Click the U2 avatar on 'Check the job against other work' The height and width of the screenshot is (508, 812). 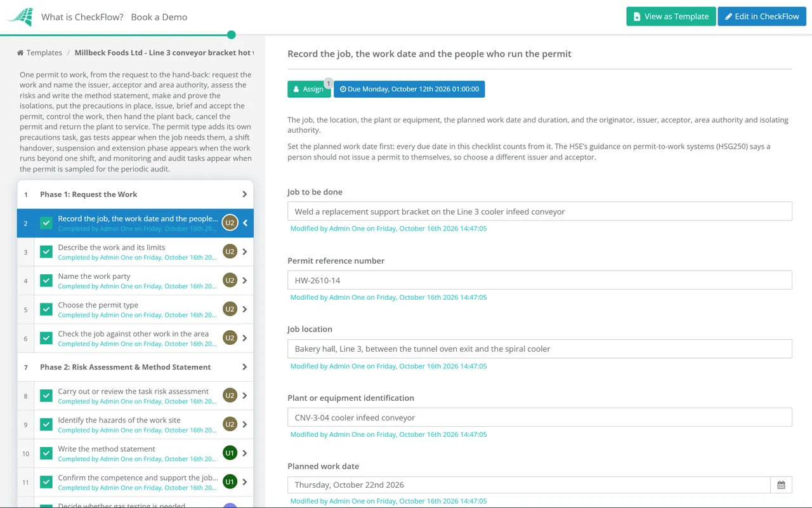[x=230, y=338]
